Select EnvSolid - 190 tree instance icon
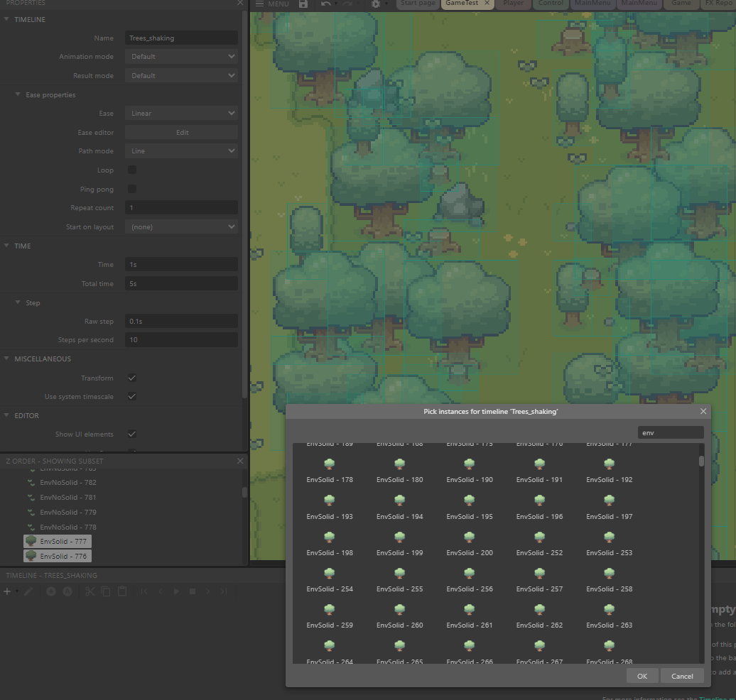This screenshot has height=700, width=736. (x=470, y=464)
